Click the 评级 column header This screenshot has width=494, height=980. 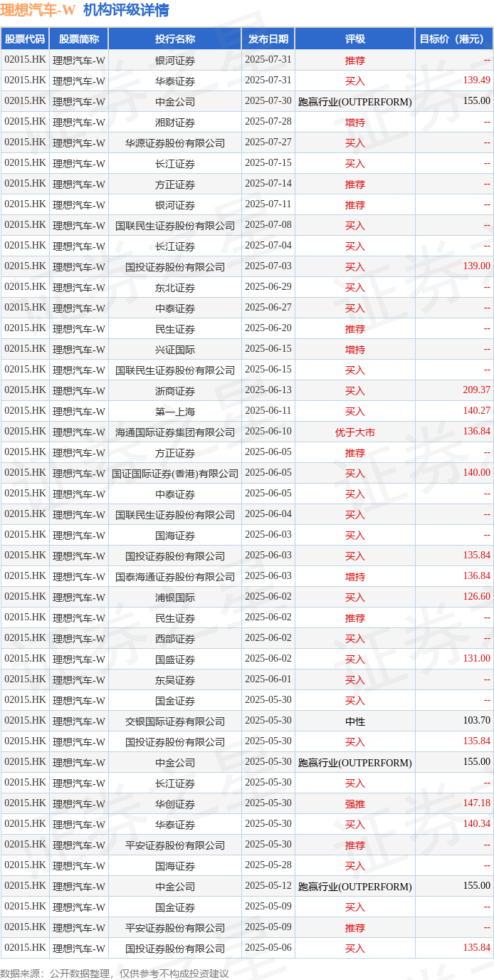point(355,39)
